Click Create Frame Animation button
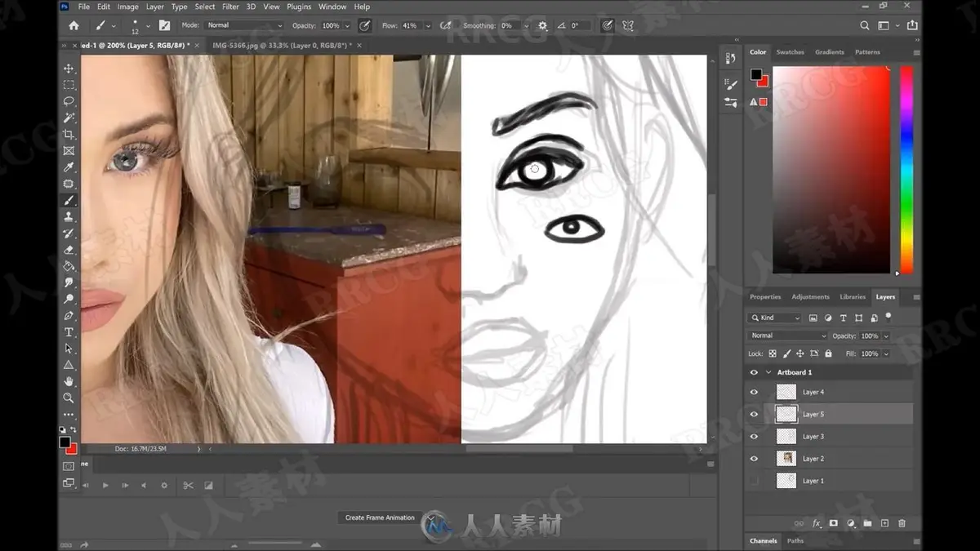The height and width of the screenshot is (551, 980). (380, 518)
